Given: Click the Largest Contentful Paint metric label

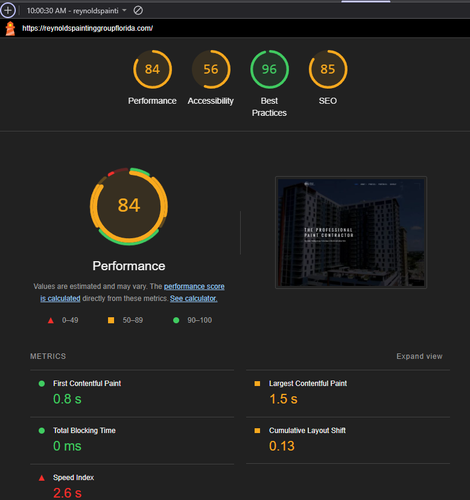Looking at the screenshot, I should pyautogui.click(x=308, y=383).
